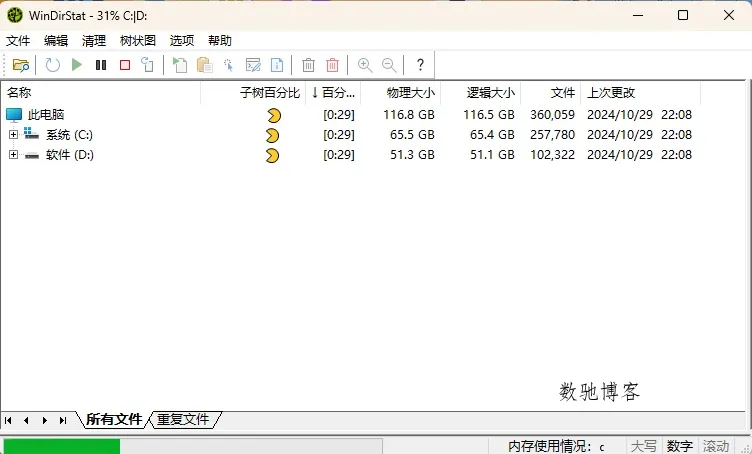Resume the scan with the green play icon
Viewport: 752px width, 454px height.
77,64
